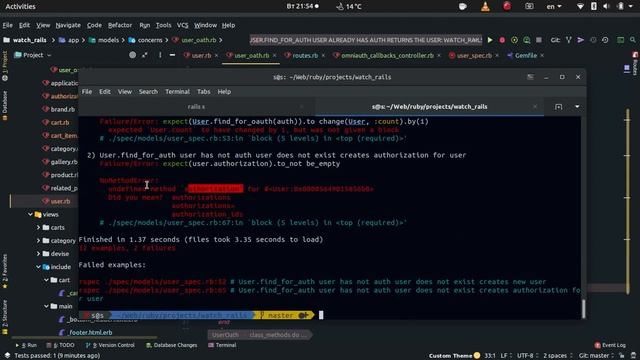Hide the Project panel with minus icon
640x360 pixels.
(x=172, y=55)
